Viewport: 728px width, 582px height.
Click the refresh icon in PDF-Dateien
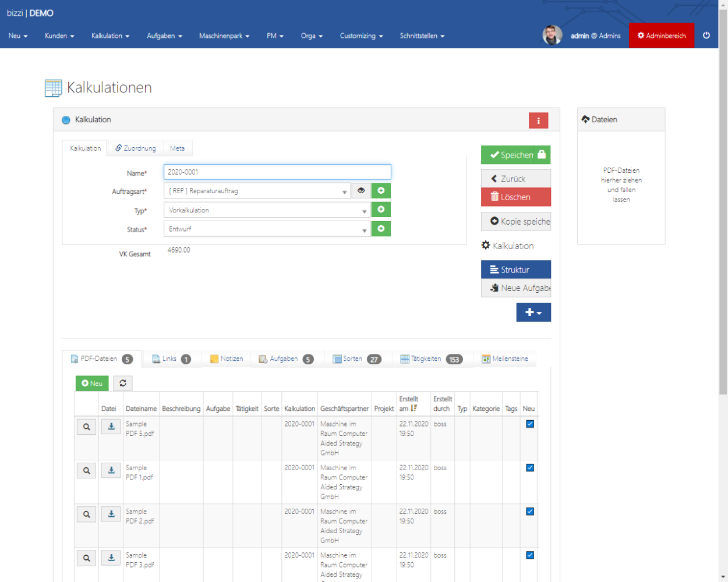pyautogui.click(x=123, y=383)
